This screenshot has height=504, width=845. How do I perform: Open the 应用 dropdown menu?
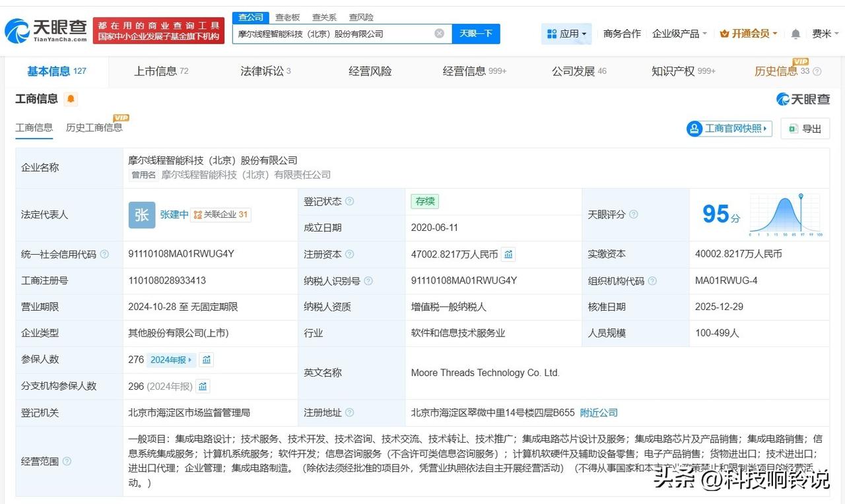[566, 34]
